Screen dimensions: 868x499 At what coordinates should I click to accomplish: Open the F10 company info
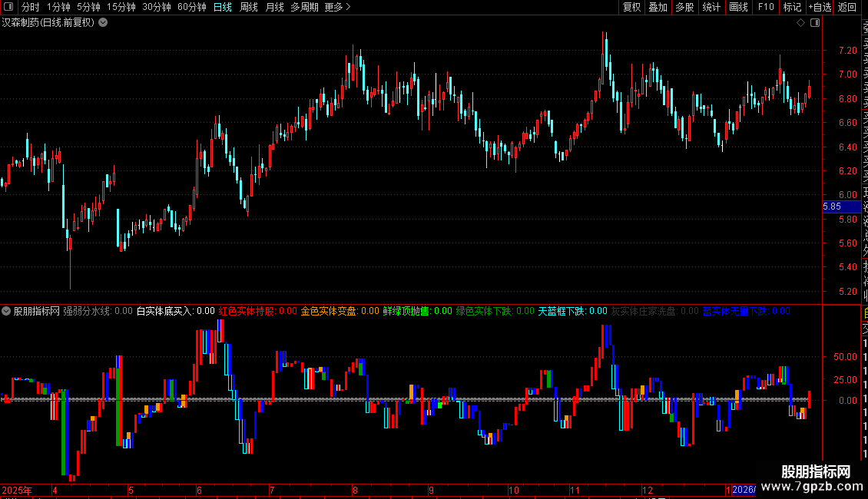766,7
